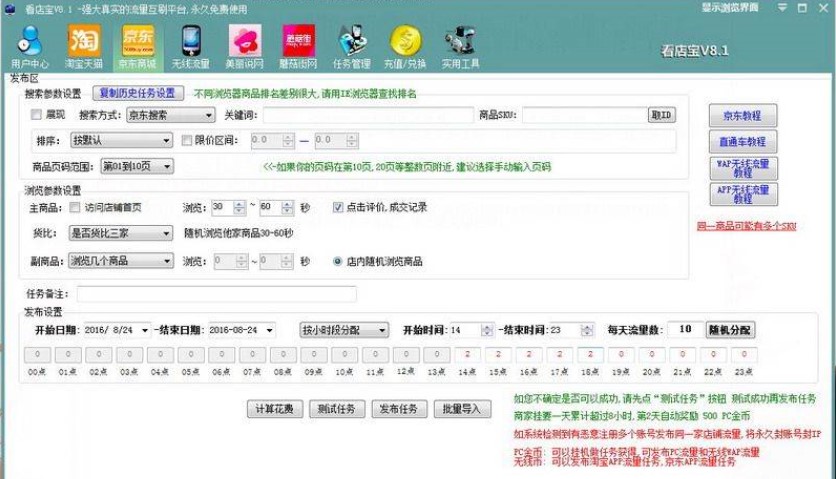Open the title bar dropdown menu arrow icon
This screenshot has width=836, height=479.
pos(782,7)
